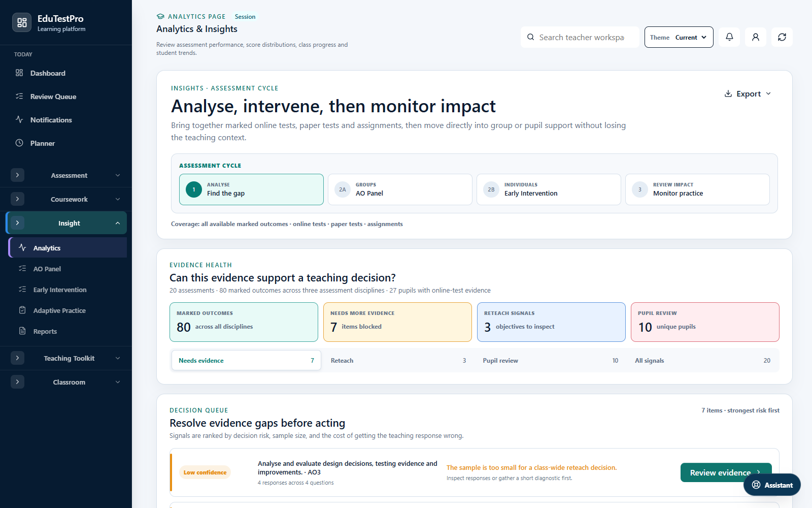This screenshot has height=508, width=812.
Task: Open the Export dropdown
Action: click(748, 94)
